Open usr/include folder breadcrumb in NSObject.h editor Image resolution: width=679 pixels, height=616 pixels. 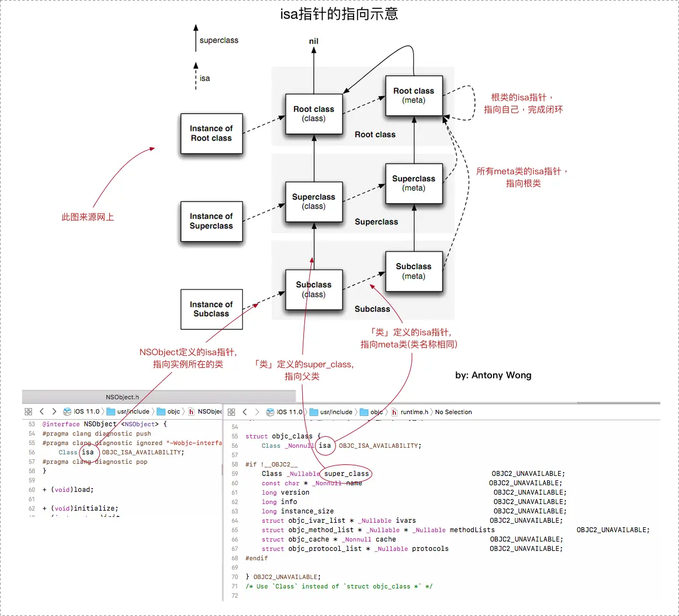coord(129,411)
